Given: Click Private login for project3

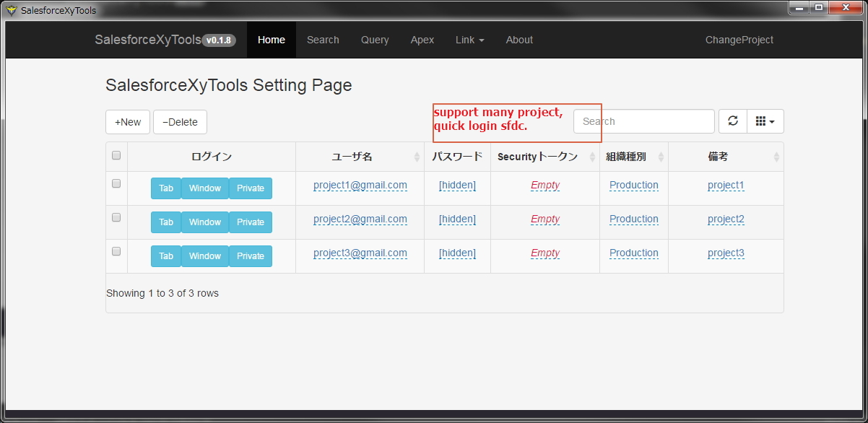Looking at the screenshot, I should coord(251,256).
